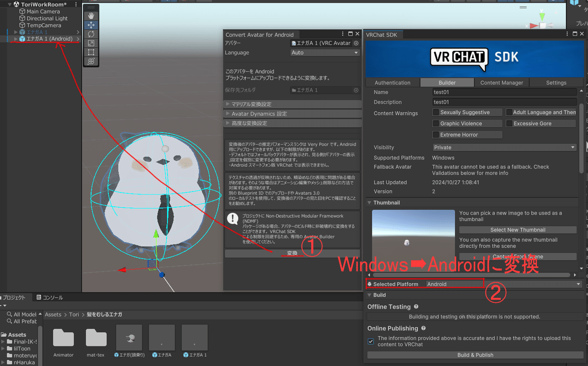Open Offline Testing help icon
Screen dimensions: 588x366
pyautogui.click(x=416, y=307)
